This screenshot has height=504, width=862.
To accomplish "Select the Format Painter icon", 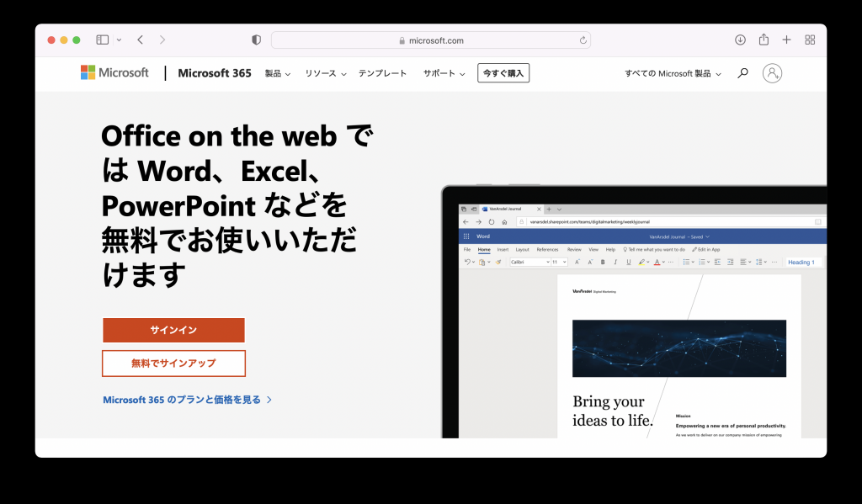I will [497, 262].
